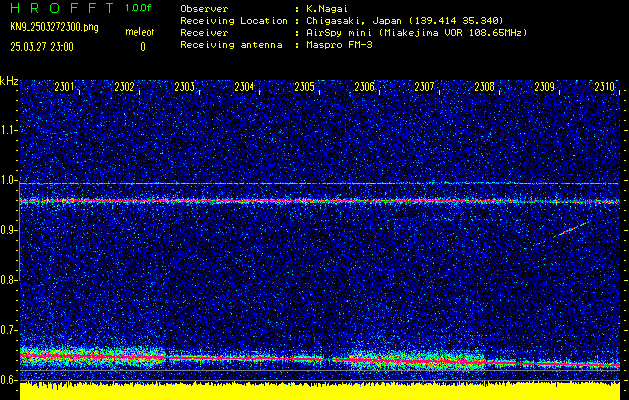Screen dimensions: 629x400
Task: Click the Receiving antenna Maspro FM-3 text
Action: [339, 45]
